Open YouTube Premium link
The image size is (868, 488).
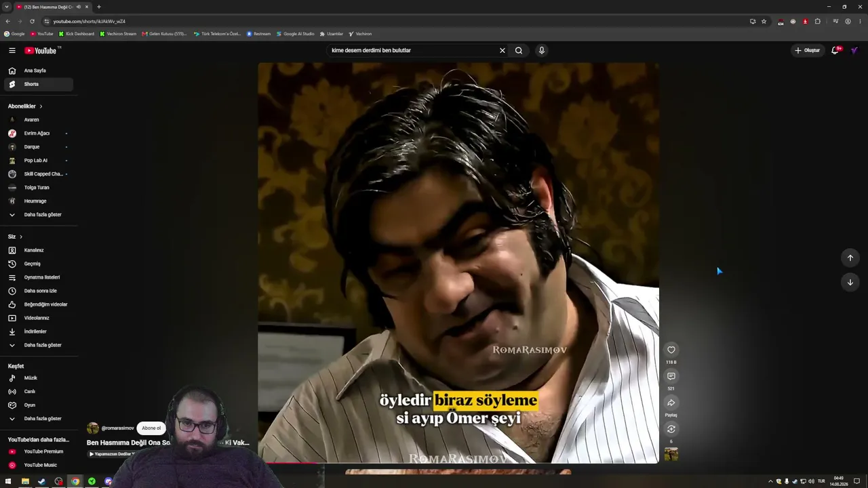point(39,451)
